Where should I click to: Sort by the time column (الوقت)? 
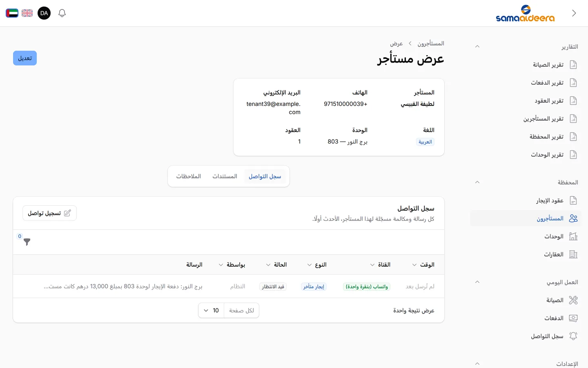423,265
